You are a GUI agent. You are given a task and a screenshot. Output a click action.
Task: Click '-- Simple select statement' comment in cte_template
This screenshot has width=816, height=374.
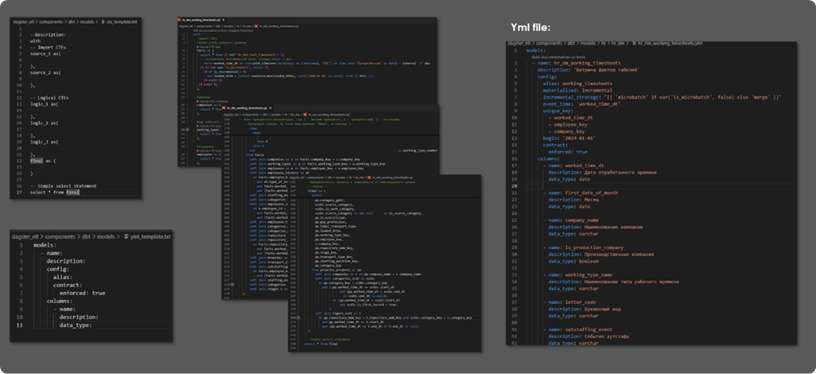[x=63, y=186]
